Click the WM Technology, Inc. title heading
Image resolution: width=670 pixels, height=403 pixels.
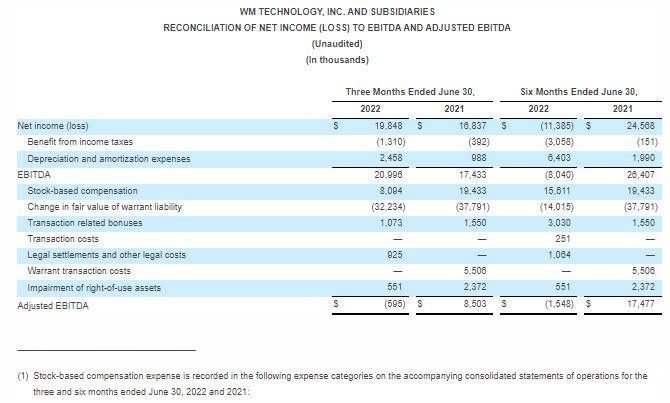pyautogui.click(x=337, y=10)
